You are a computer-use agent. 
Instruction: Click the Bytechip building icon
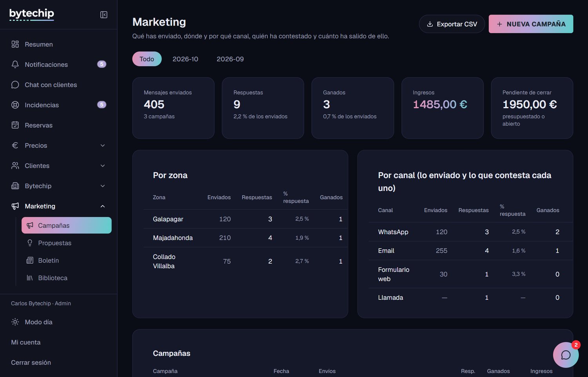15,186
